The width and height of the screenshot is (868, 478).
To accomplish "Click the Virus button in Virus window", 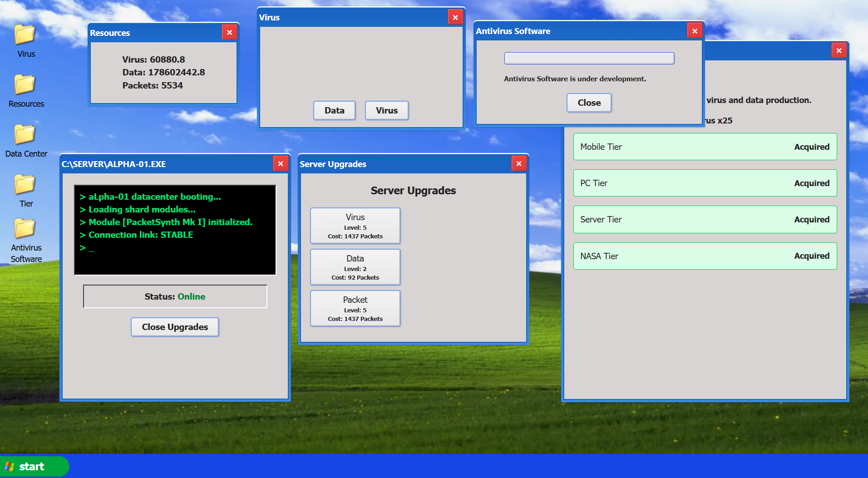I will [386, 110].
